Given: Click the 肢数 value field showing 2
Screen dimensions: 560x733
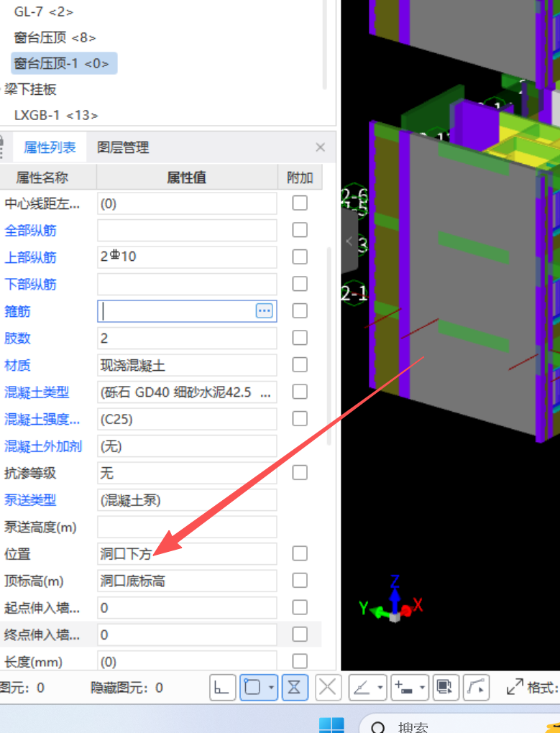Looking at the screenshot, I should point(187,338).
